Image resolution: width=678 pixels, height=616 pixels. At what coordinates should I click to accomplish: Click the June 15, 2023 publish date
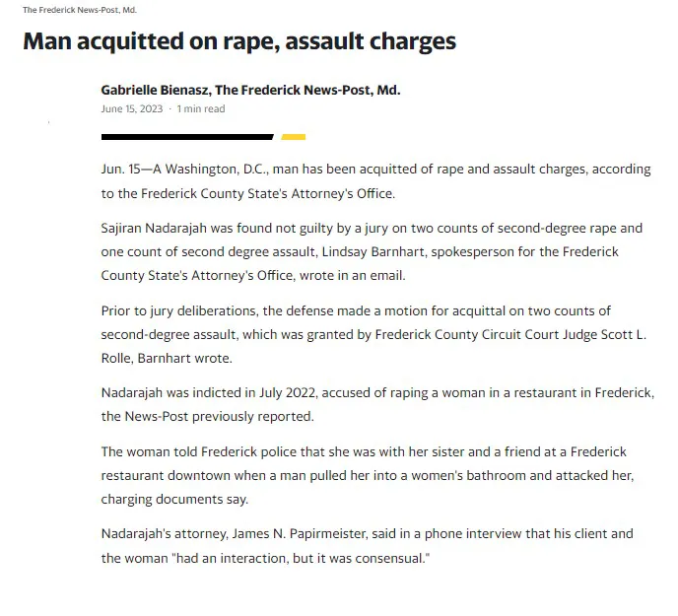click(x=132, y=108)
